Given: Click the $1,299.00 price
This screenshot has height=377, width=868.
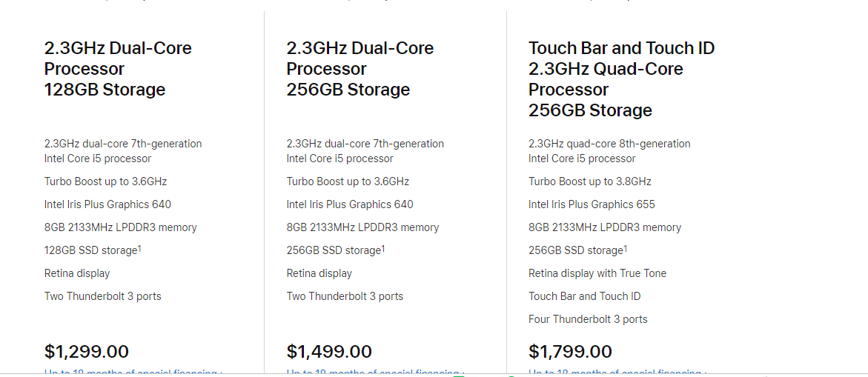Looking at the screenshot, I should click(x=87, y=351).
